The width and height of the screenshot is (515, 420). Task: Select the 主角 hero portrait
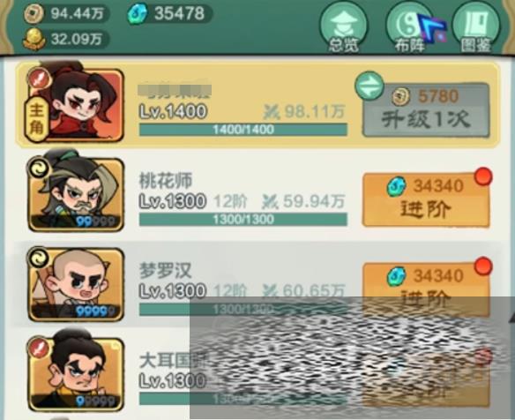tap(76, 102)
